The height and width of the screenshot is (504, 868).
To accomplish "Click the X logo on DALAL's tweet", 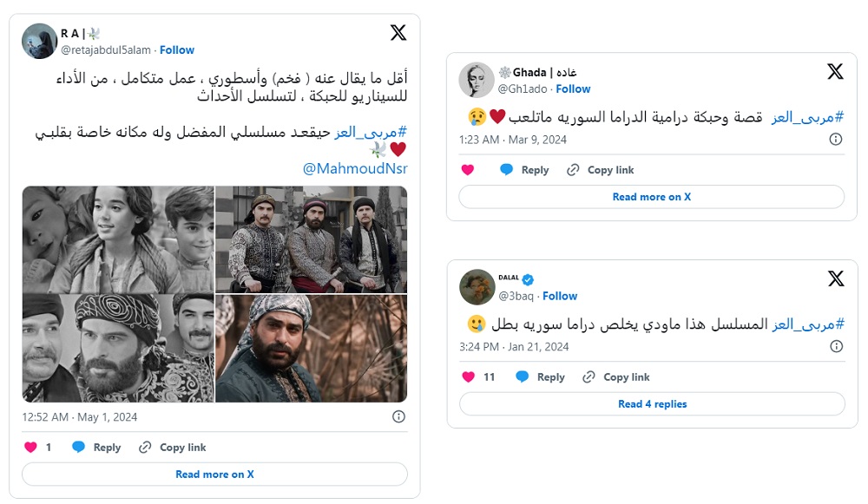I will point(836,278).
